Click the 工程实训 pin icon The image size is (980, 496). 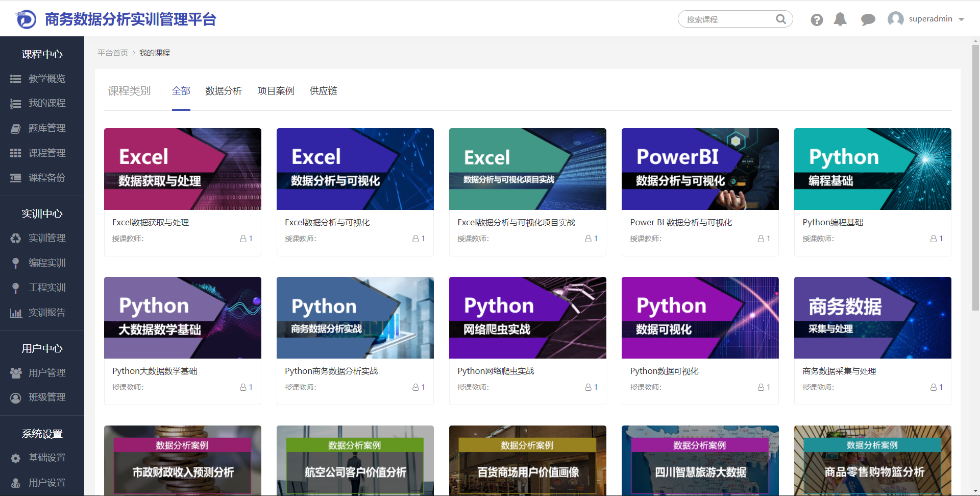(16, 288)
